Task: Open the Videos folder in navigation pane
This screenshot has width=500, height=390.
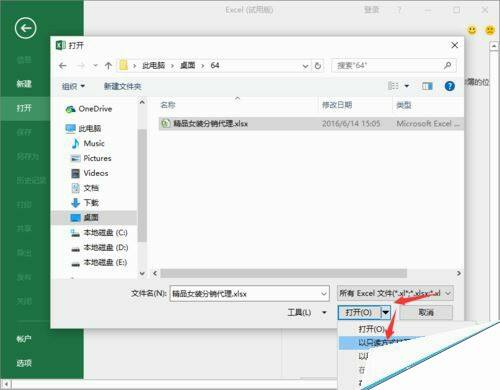Action: tap(90, 173)
